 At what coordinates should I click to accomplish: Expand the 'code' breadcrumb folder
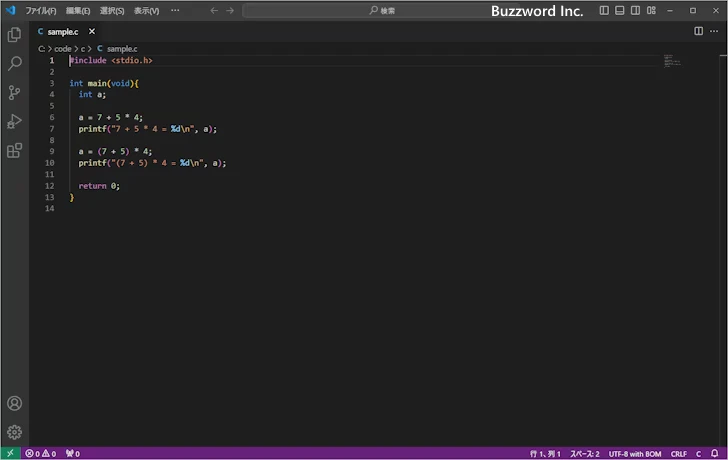pos(62,48)
